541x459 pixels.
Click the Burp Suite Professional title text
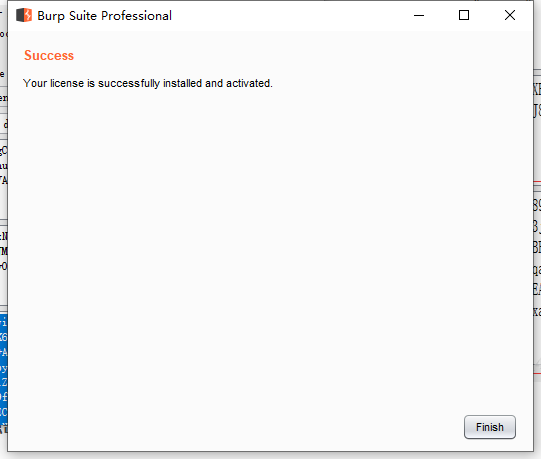click(x=105, y=16)
